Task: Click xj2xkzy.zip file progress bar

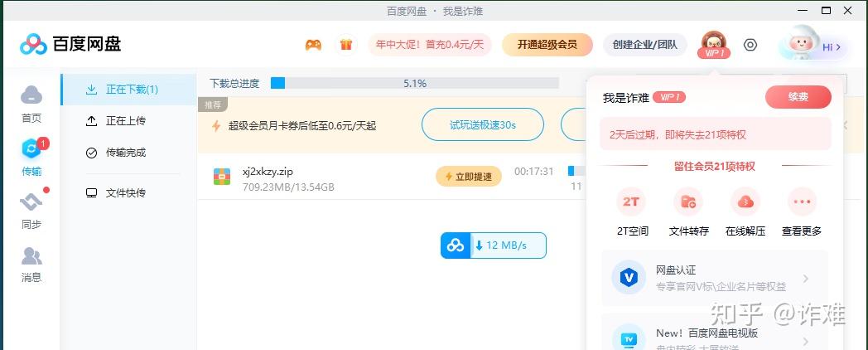Action: coord(576,171)
